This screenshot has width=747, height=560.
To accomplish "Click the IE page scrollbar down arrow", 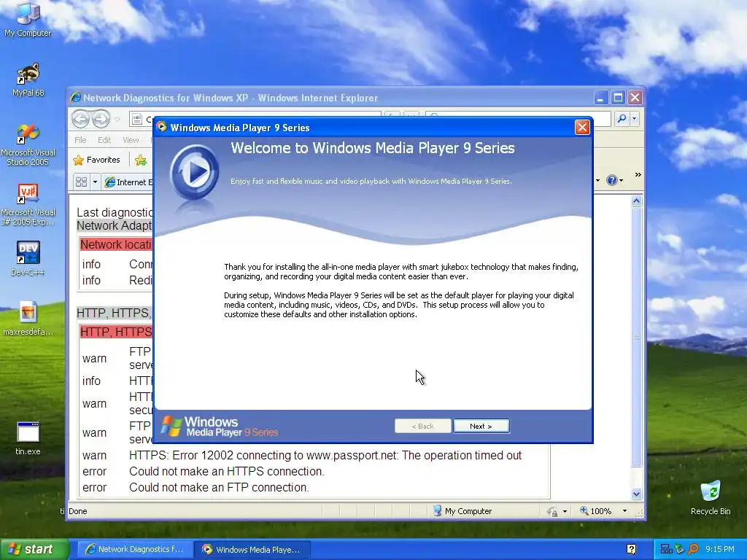I will [636, 494].
